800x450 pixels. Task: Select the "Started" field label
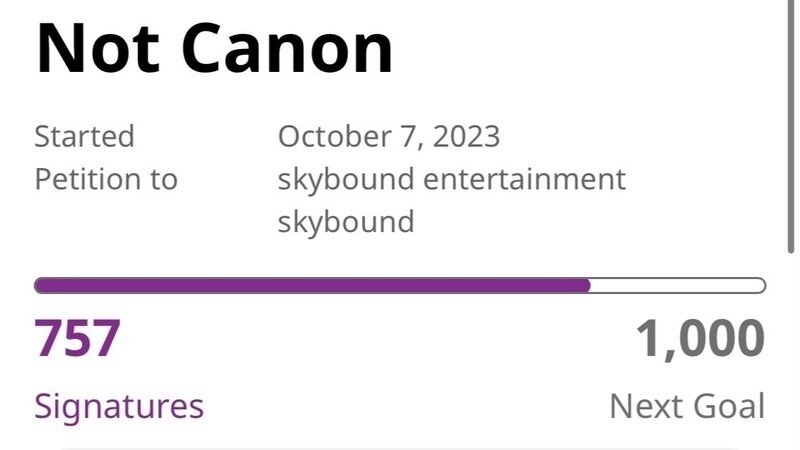coord(84,136)
